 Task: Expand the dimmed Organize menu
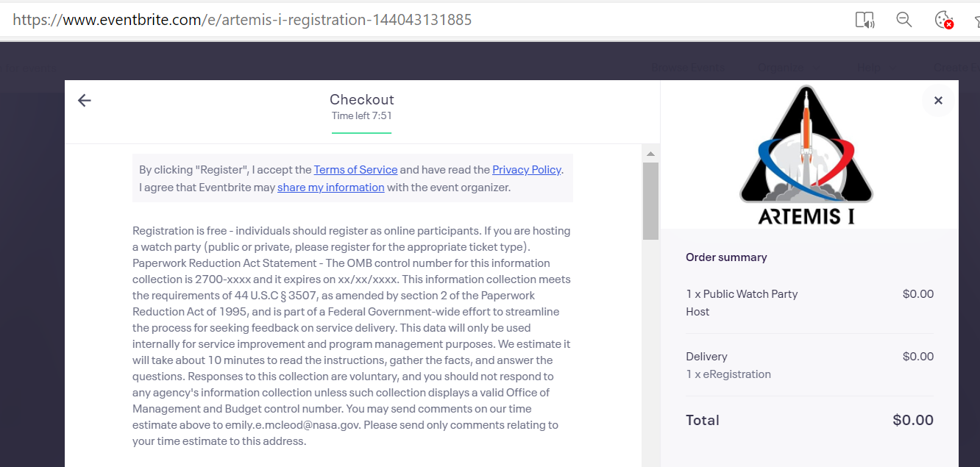pyautogui.click(x=781, y=68)
